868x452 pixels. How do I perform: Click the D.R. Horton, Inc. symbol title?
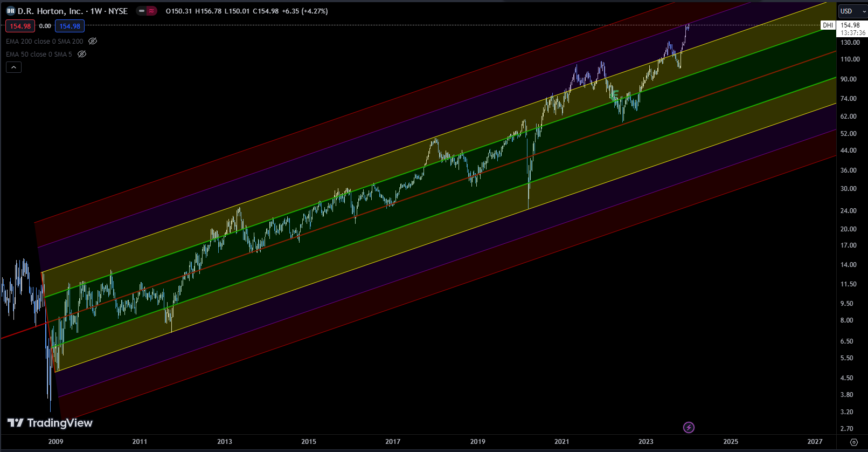(x=50, y=11)
